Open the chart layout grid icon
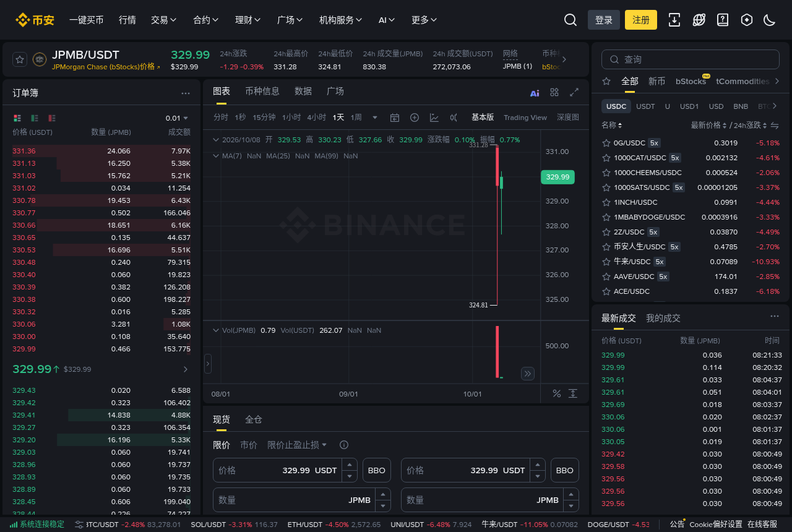This screenshot has height=532, width=792. 554,92
